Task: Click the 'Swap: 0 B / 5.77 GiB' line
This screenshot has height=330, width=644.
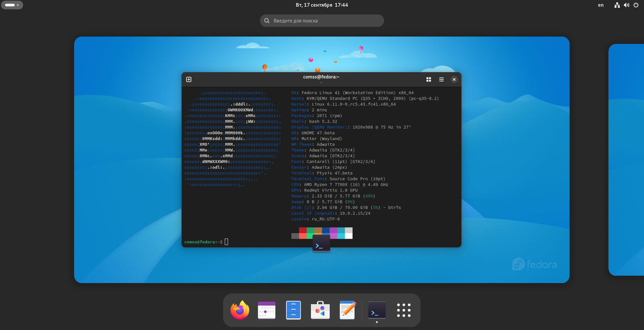Action: pyautogui.click(x=323, y=202)
